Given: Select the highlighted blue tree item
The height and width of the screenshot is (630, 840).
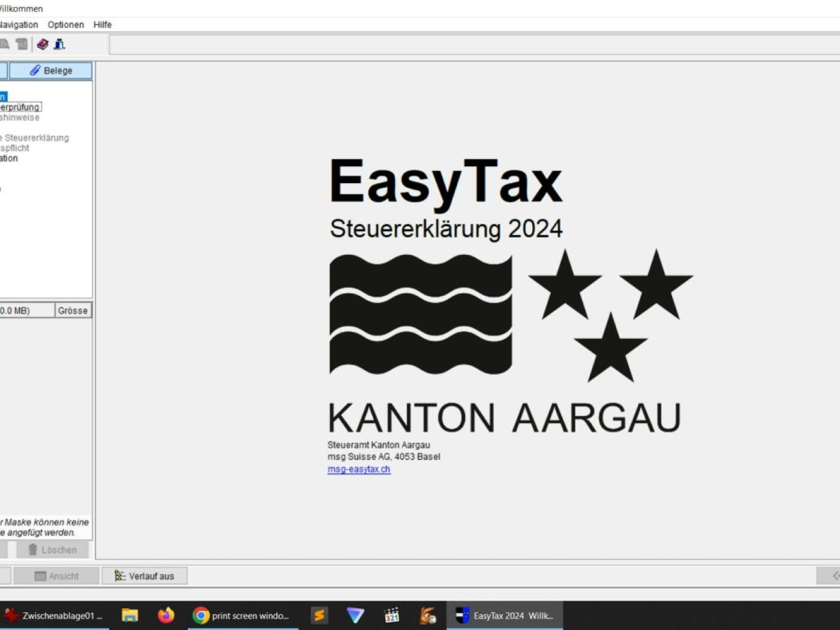Looking at the screenshot, I should 3,97.
